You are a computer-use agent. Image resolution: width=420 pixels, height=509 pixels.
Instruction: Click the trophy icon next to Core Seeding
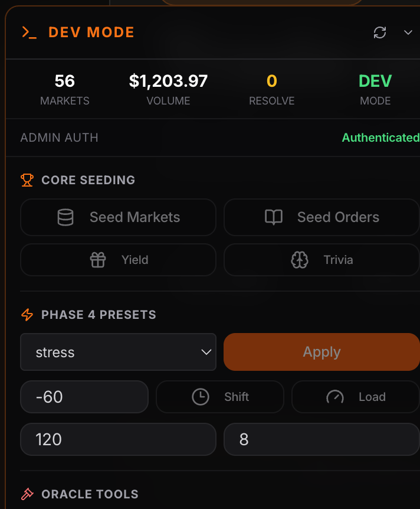[x=27, y=180]
